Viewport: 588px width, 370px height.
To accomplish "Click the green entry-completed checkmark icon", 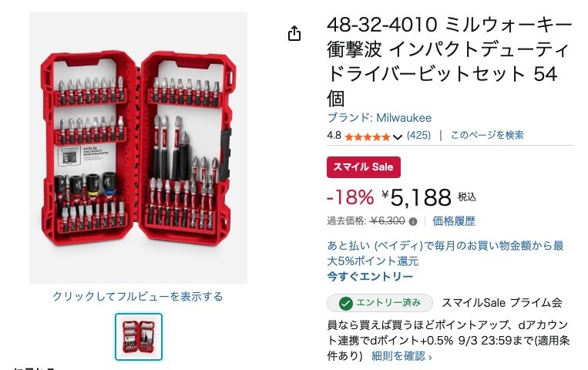I will pos(345,303).
